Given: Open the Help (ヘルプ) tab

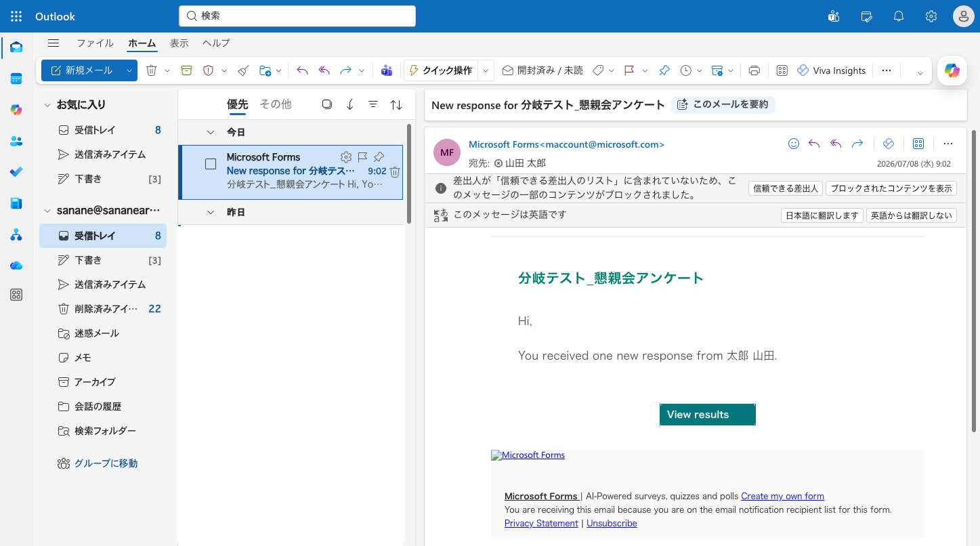Looking at the screenshot, I should 216,43.
